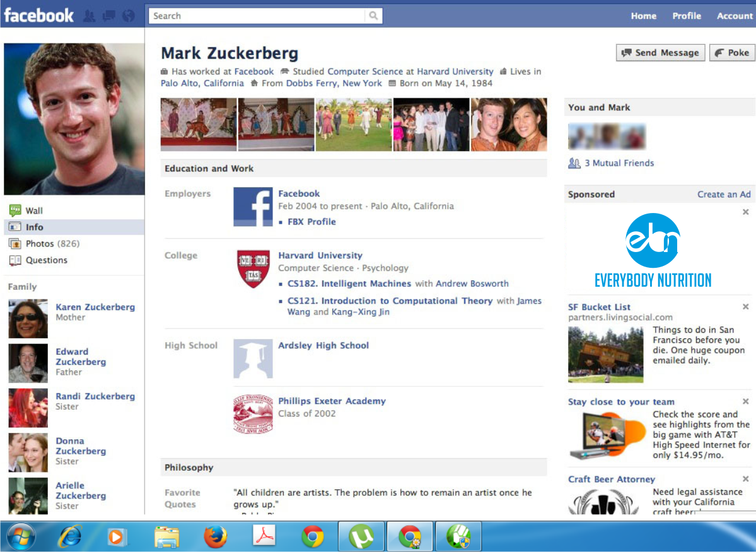Open Edward Zuckerberg's profile
This screenshot has height=552, width=756.
81,357
